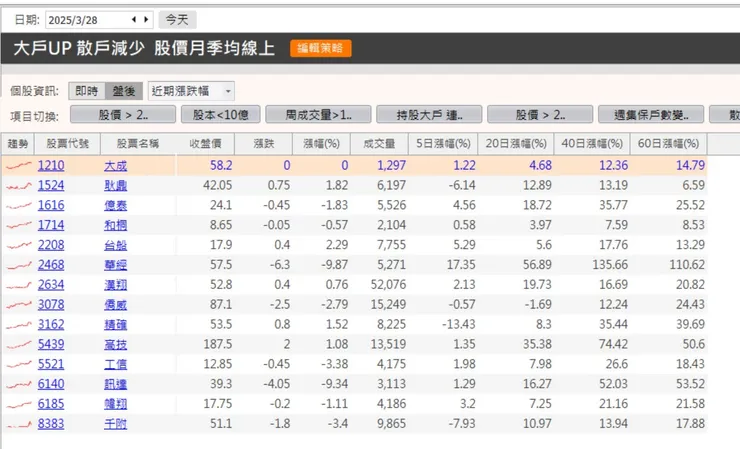Click volume cell 52,076
The width and height of the screenshot is (740, 449).
click(x=388, y=285)
